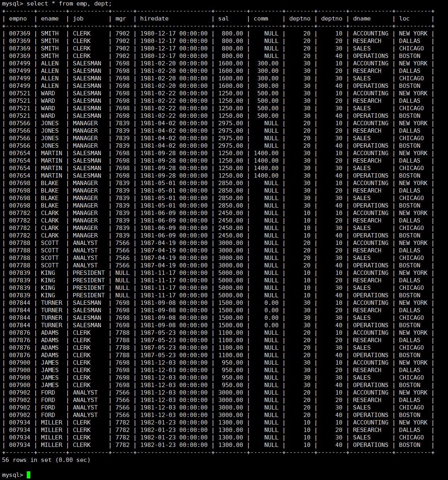Click 2975.00 in JONES's DALLAS row
The width and height of the screenshot is (448, 480).
(x=231, y=131)
